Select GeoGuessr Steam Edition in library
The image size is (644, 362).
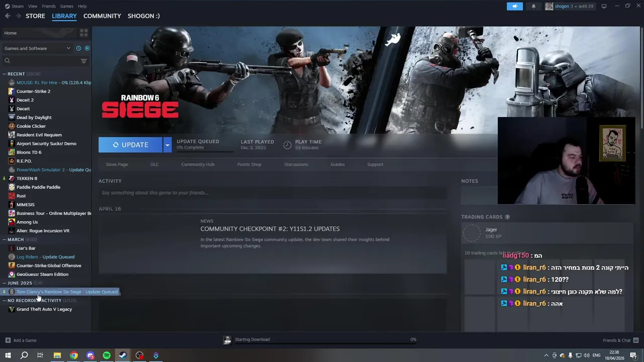coord(42,275)
